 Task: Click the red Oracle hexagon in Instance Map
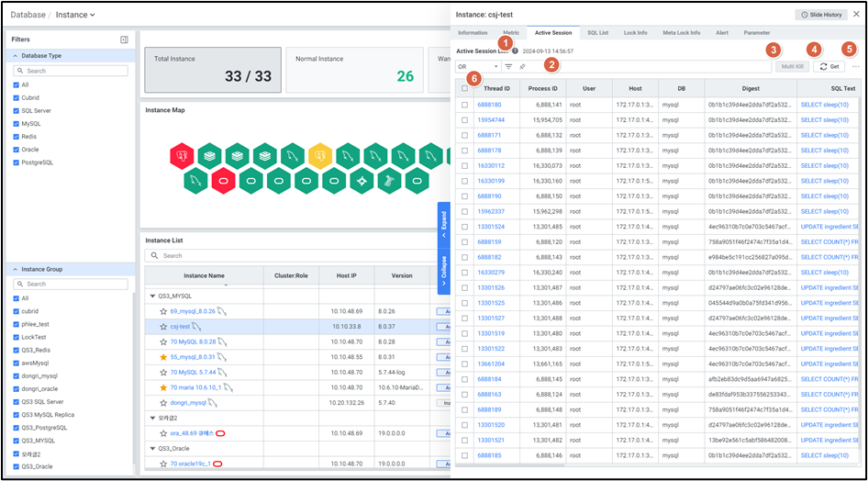pyautogui.click(x=225, y=180)
